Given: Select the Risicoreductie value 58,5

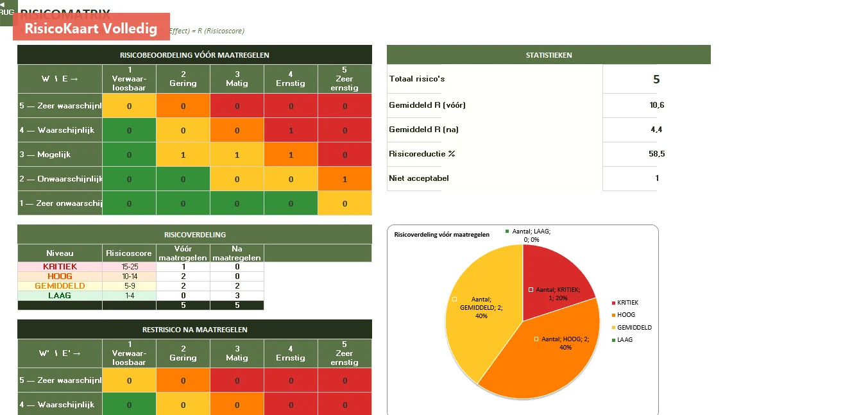Looking at the screenshot, I should pos(656,154).
